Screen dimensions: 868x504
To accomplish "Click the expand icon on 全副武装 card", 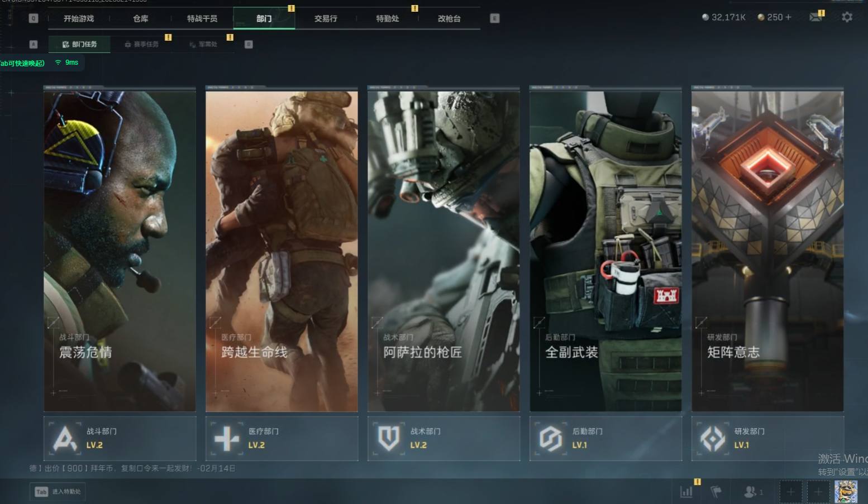I will click(539, 322).
